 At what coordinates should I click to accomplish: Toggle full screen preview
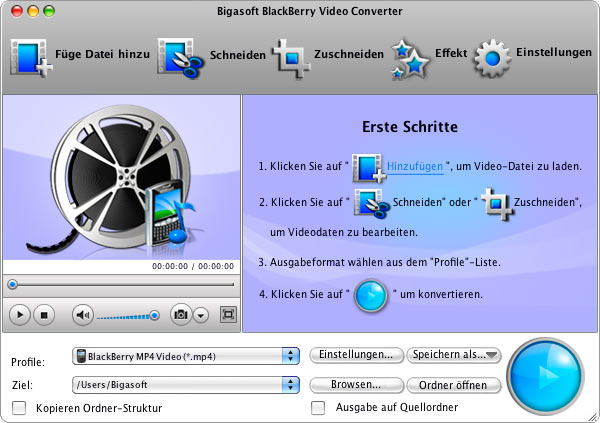(228, 315)
